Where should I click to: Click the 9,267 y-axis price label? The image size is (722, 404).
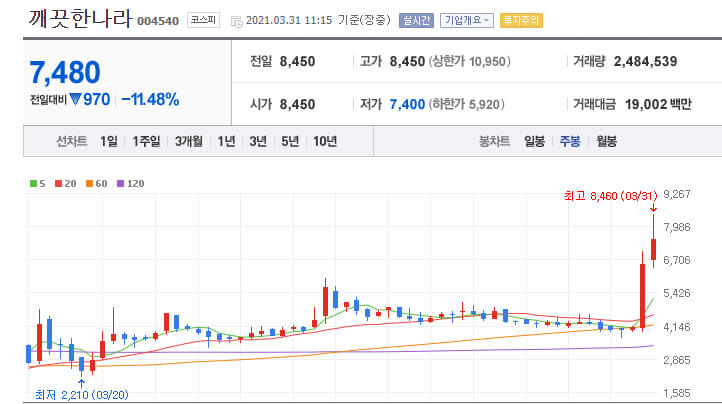[677, 194]
